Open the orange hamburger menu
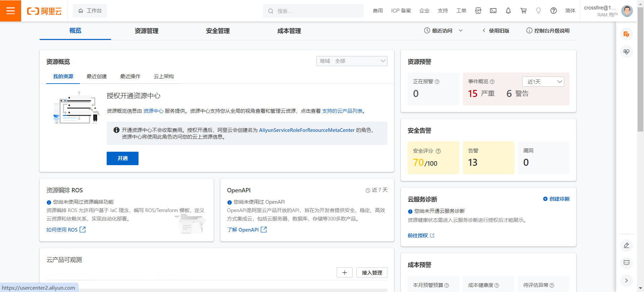 [10, 11]
